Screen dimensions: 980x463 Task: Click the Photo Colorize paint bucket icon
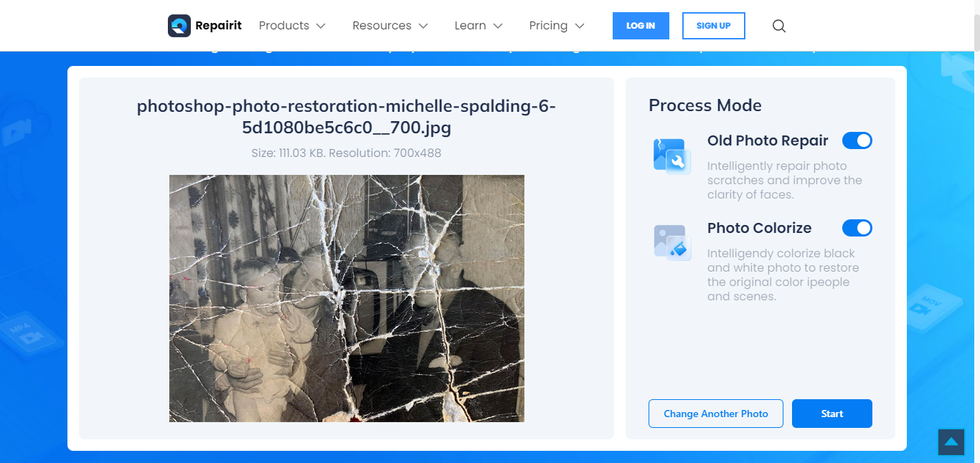tap(672, 242)
